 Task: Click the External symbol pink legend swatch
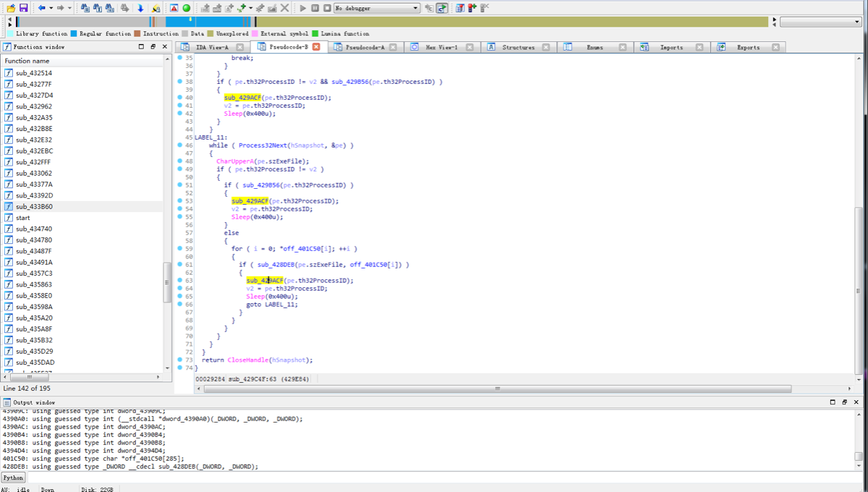[x=255, y=33]
